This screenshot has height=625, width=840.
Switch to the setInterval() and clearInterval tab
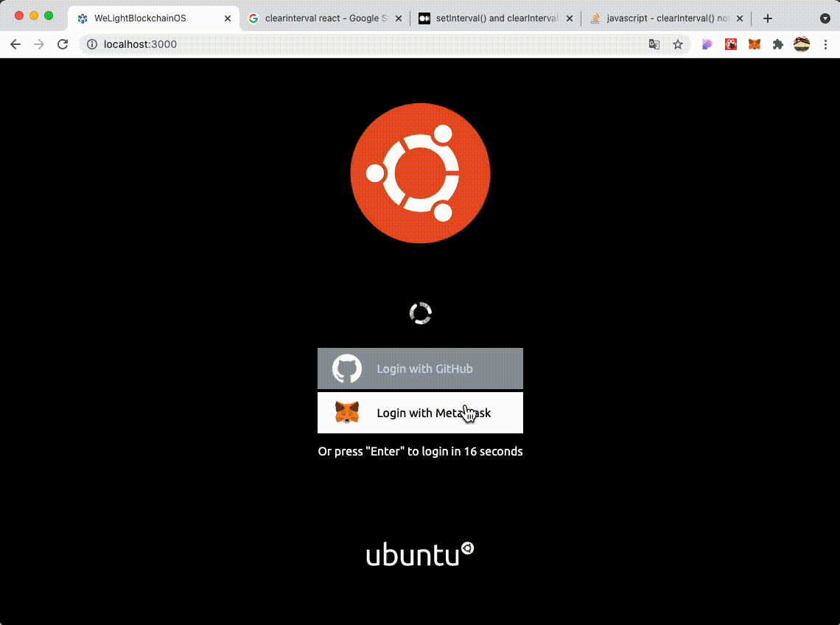click(x=496, y=18)
